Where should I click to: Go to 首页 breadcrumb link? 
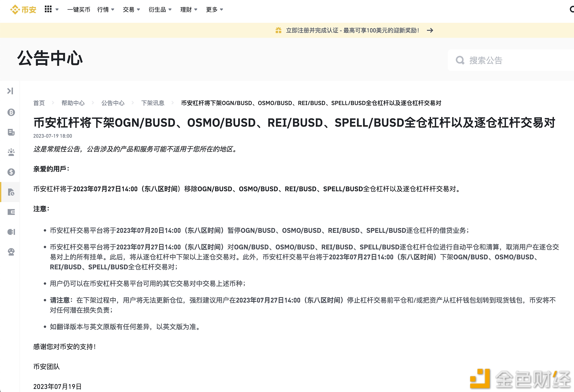pos(39,103)
